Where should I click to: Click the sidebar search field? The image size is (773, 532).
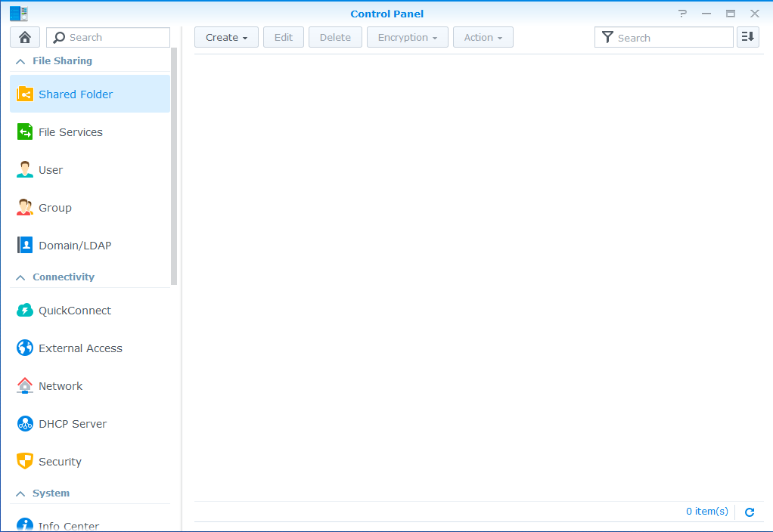click(108, 37)
